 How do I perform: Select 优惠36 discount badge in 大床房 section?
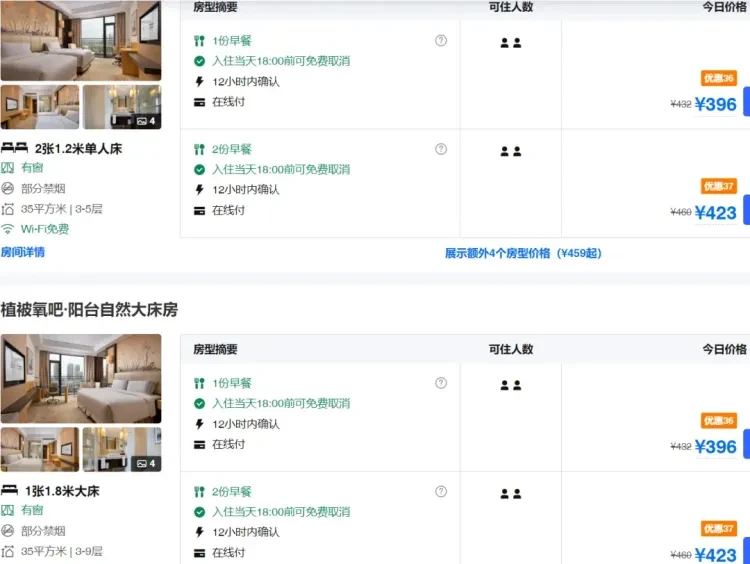coord(718,421)
